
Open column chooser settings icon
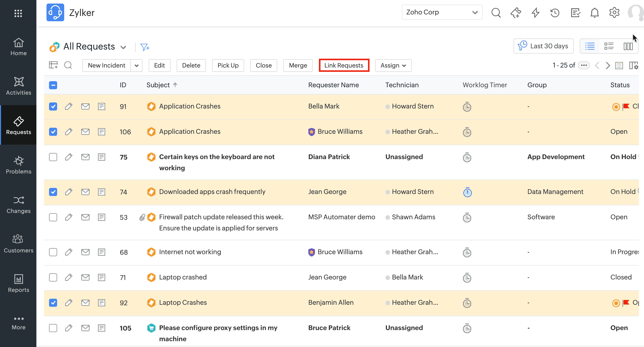tap(634, 66)
